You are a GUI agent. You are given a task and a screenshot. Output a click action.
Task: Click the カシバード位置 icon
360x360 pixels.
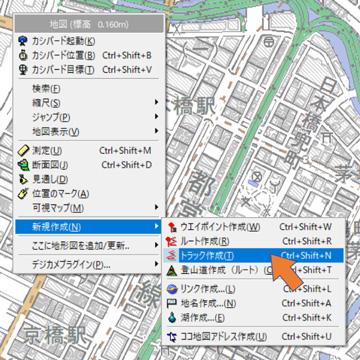[23, 55]
